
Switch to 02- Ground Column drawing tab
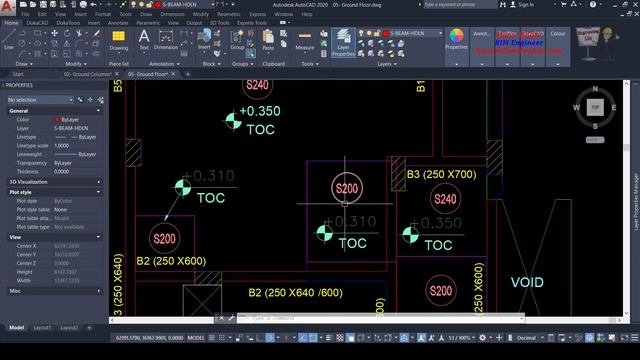click(x=87, y=74)
